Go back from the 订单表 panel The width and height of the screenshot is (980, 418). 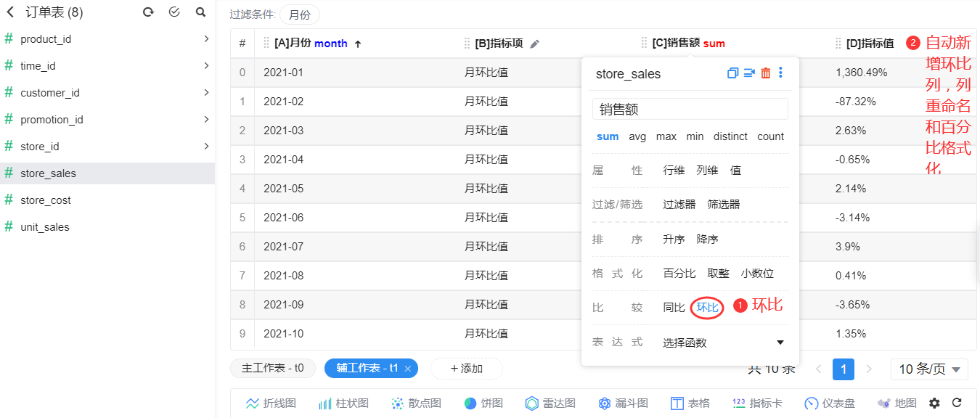point(10,12)
